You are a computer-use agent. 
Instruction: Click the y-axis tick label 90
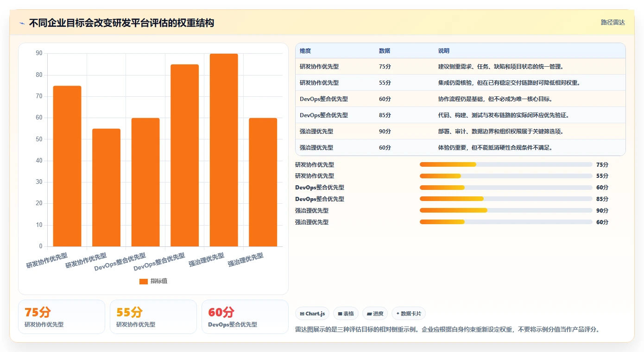click(x=39, y=53)
